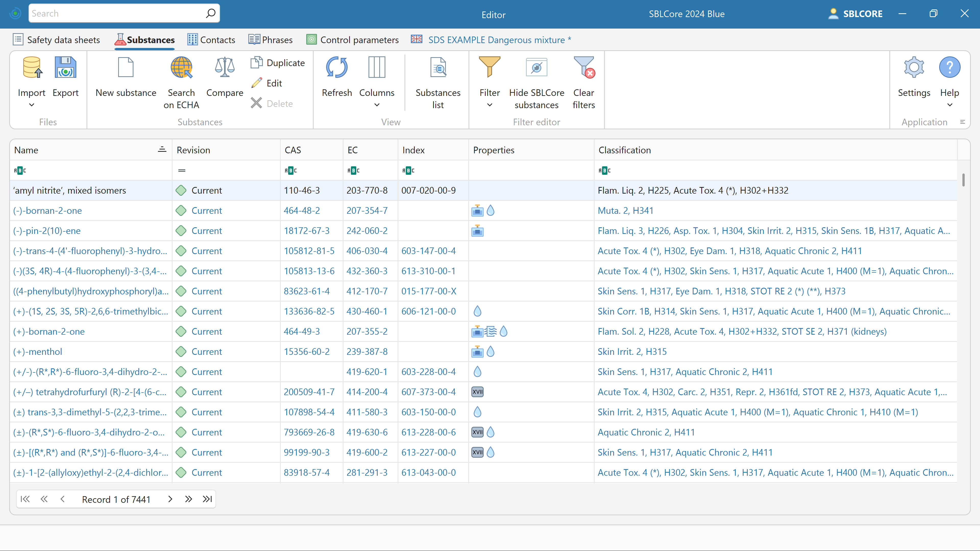The height and width of the screenshot is (551, 980).
Task: Open the Revision column filter operator
Action: tap(182, 170)
